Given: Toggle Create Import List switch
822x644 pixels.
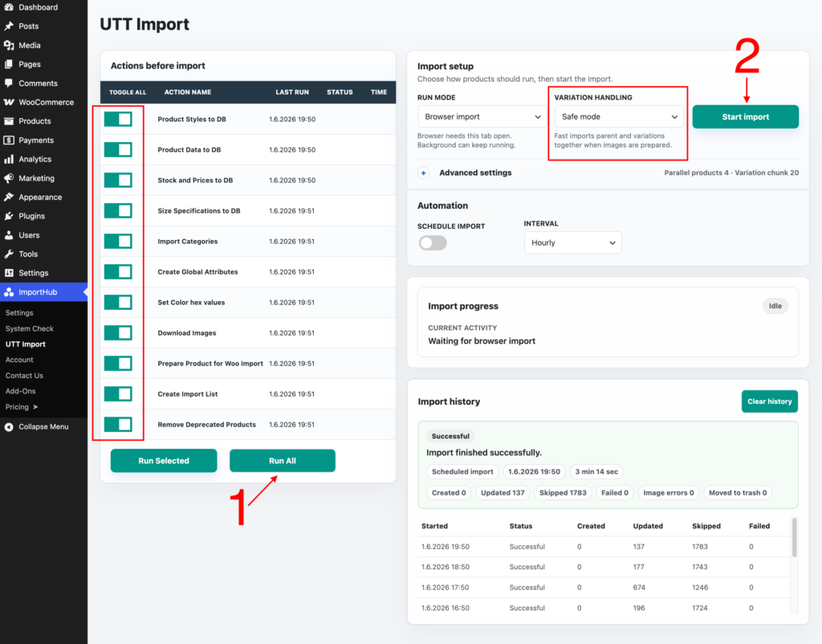Looking at the screenshot, I should 118,393.
